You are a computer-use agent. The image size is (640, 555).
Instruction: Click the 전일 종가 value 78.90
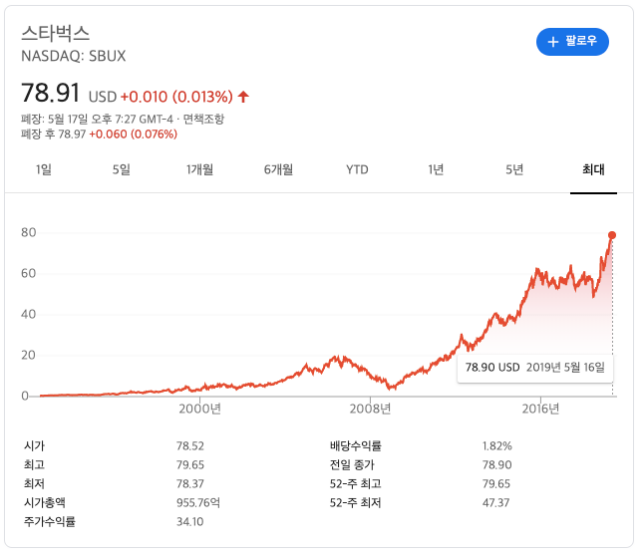pyautogui.click(x=497, y=465)
